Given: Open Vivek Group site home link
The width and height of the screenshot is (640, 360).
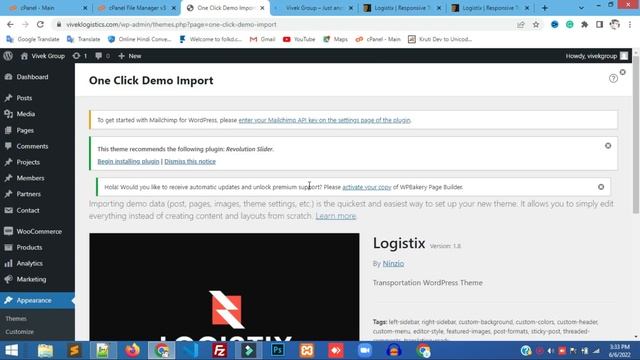Looking at the screenshot, I should pos(43,56).
